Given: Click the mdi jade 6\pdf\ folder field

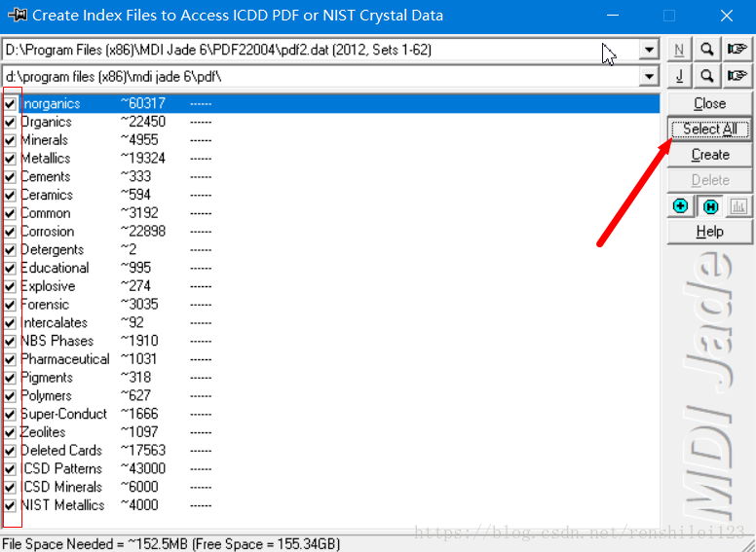Looking at the screenshot, I should [x=321, y=76].
